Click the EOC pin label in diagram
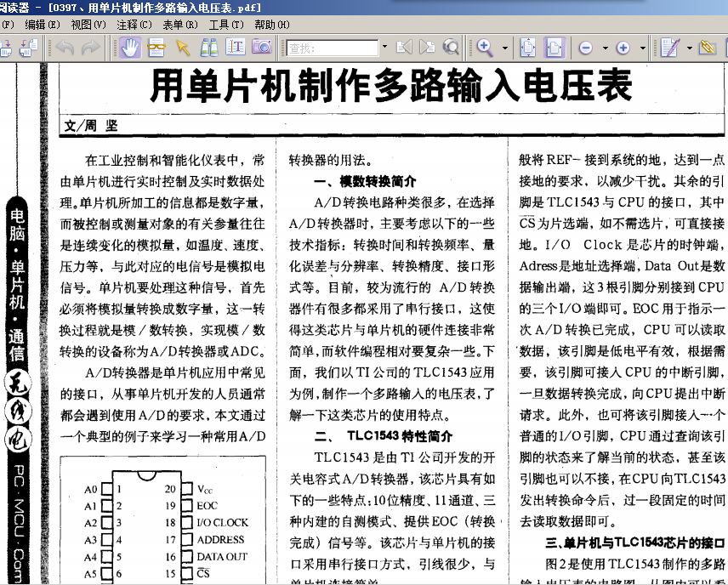Image resolution: width=728 pixels, height=585 pixels. [x=207, y=506]
